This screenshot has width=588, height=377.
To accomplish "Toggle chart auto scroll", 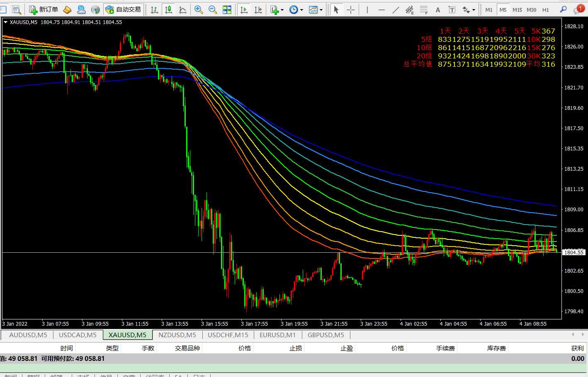I will point(244,10).
